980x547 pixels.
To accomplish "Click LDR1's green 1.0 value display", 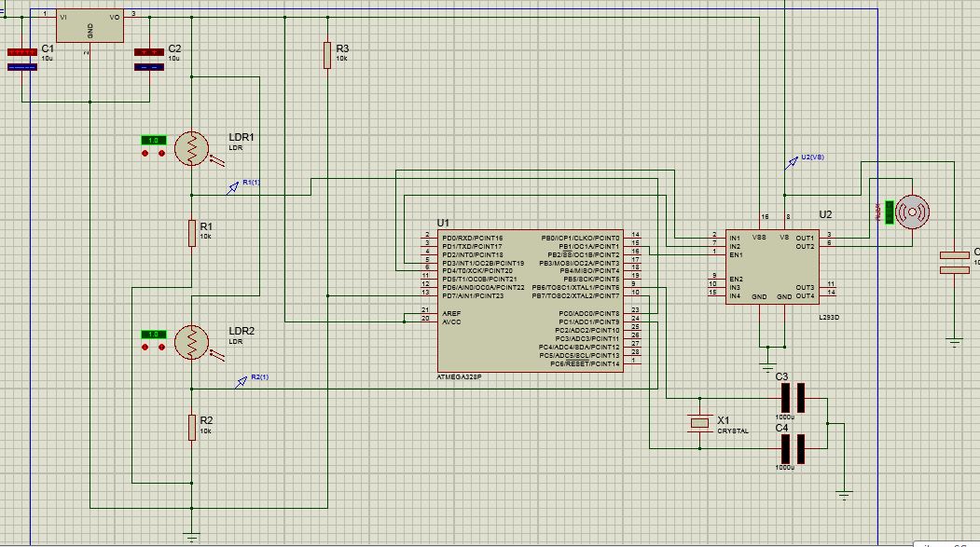I will 153,140.
